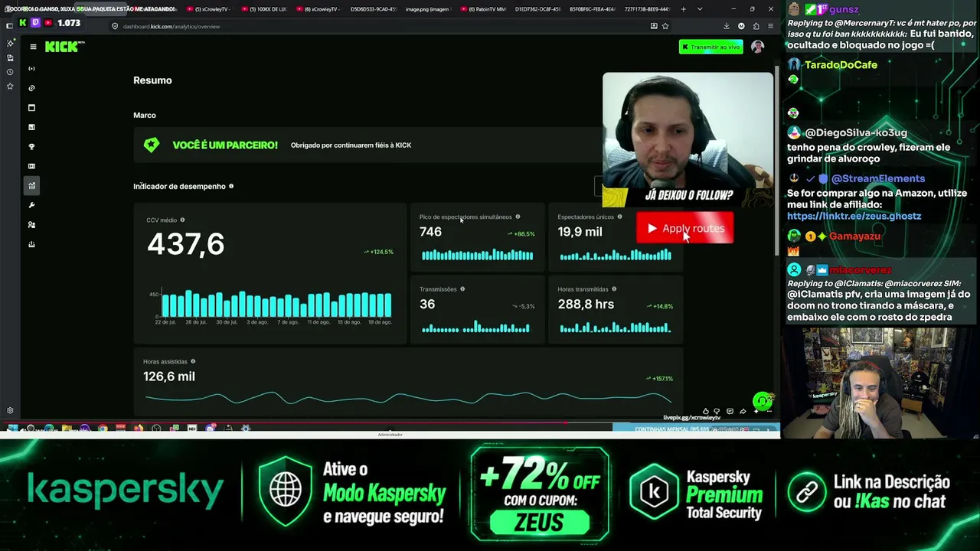Click the TaradoDoCafe username in chat
980x551 pixels.
841,65
